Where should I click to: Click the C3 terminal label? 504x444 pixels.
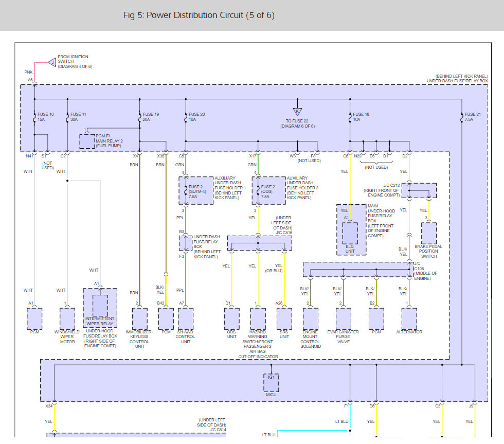[x=438, y=406]
